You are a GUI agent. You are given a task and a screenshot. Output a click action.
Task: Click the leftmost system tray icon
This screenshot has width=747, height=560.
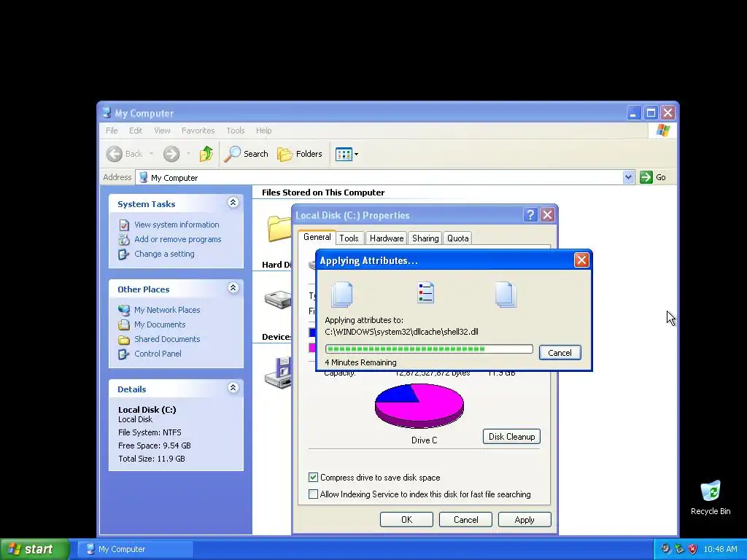666,549
